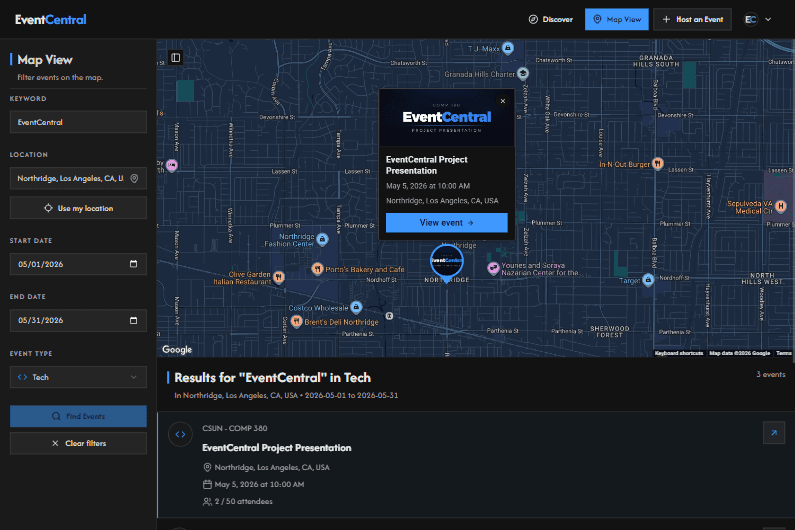Click Use my location button

[78, 208]
